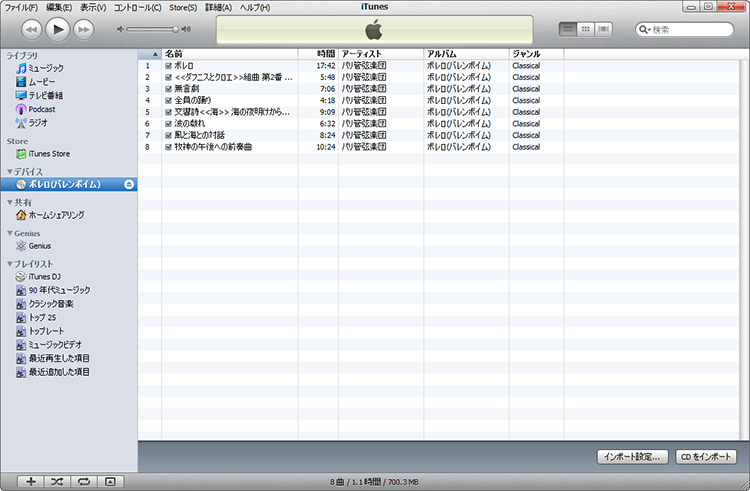Uncheck the 風と海との対話 track checkbox
The width and height of the screenshot is (750, 491).
click(168, 135)
